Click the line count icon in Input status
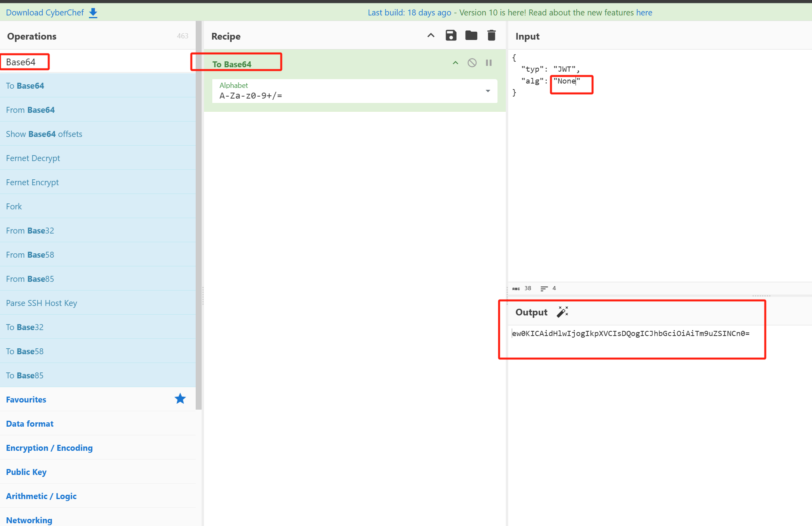812x526 pixels. click(x=544, y=289)
